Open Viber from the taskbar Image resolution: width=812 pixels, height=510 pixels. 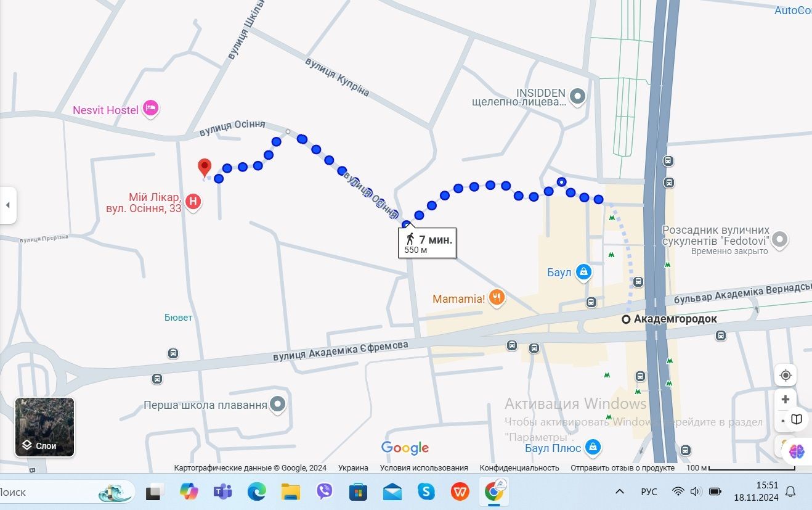[x=324, y=491]
